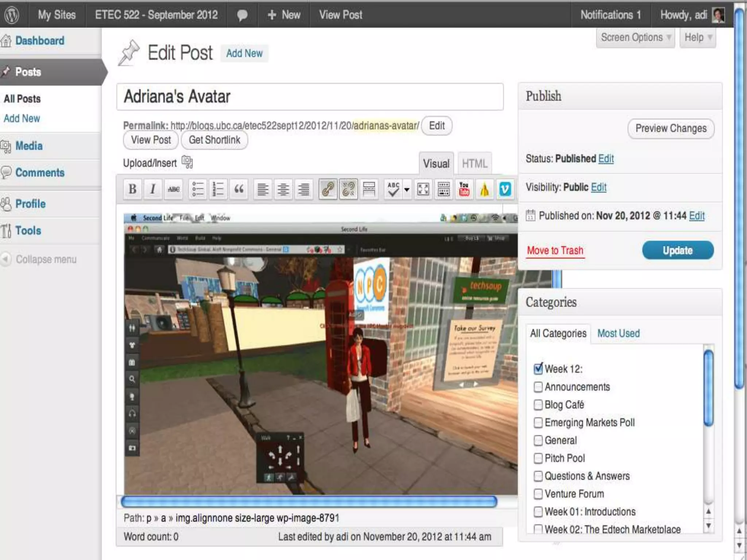This screenshot has width=747, height=560.
Task: Enter fullscreen editing mode
Action: click(423, 189)
